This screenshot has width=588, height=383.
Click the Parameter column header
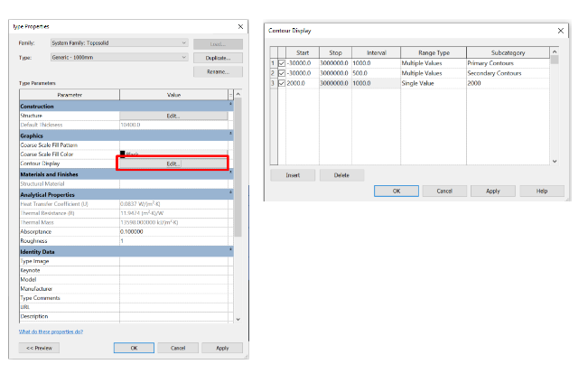coord(70,95)
